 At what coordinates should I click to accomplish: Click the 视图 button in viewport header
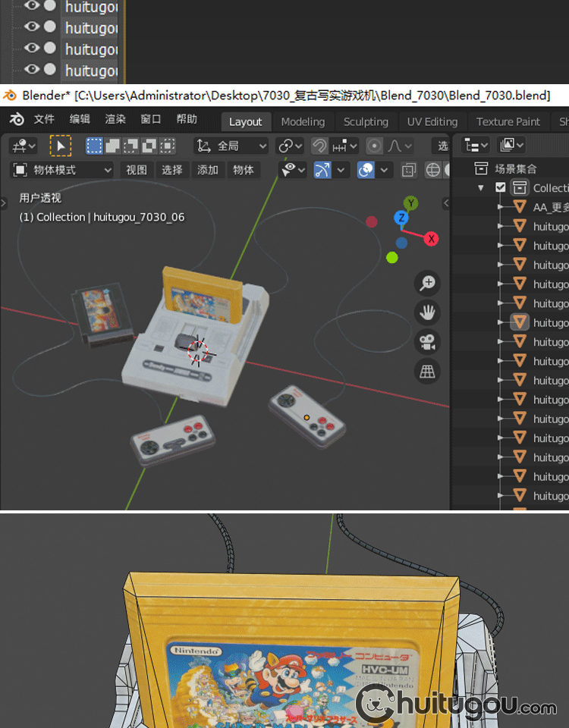pos(137,170)
